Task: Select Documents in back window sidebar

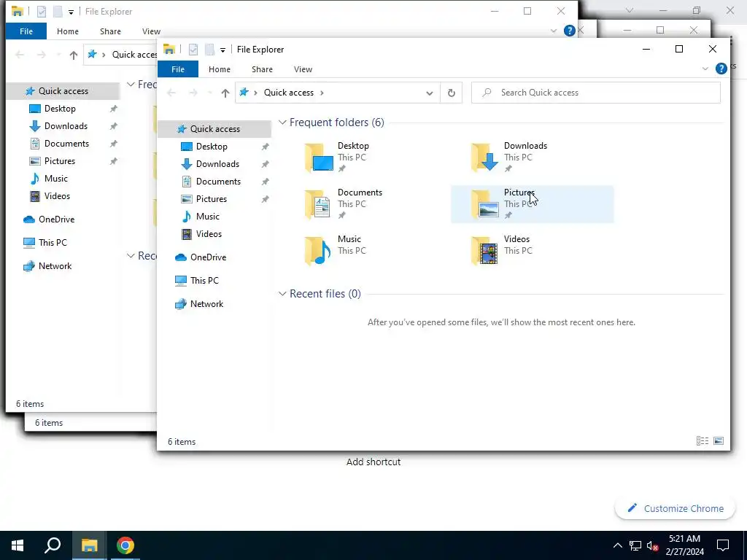Action: (x=66, y=144)
